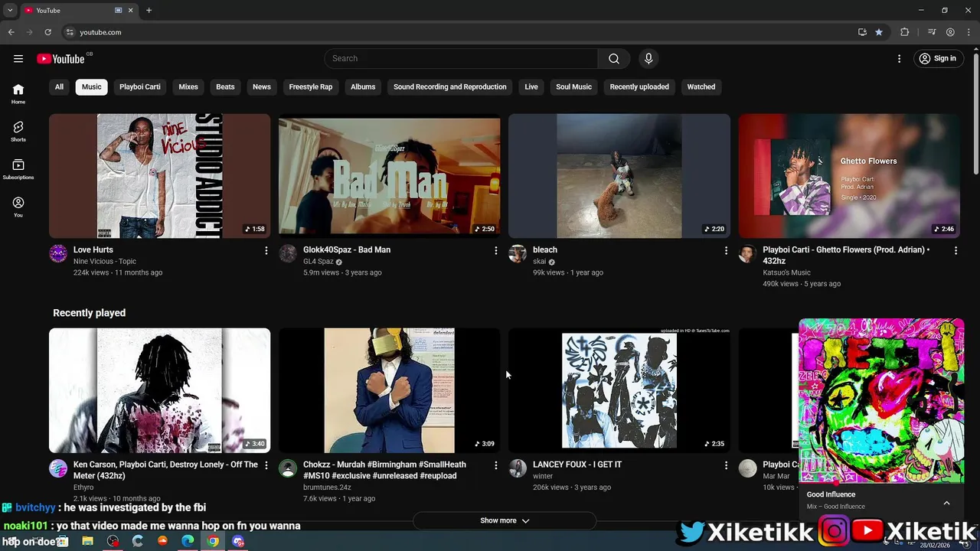Go to Home in the sidebar

pos(18,94)
